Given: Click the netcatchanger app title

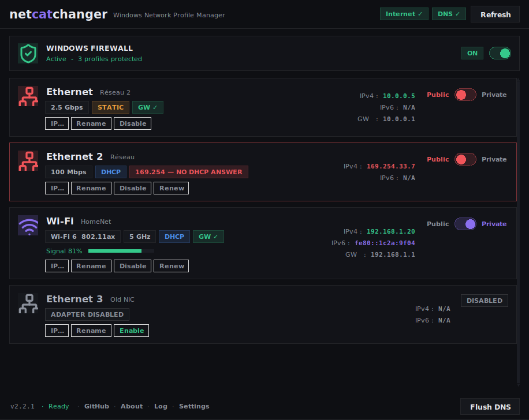Looking at the screenshot, I should (58, 14).
